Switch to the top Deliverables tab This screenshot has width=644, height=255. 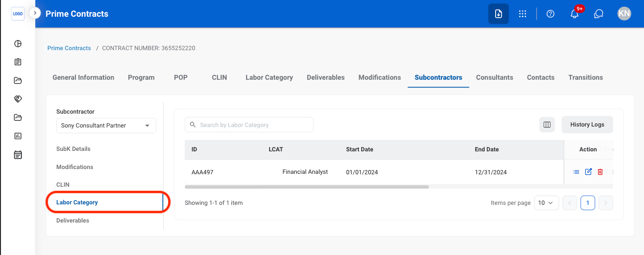coord(326,77)
